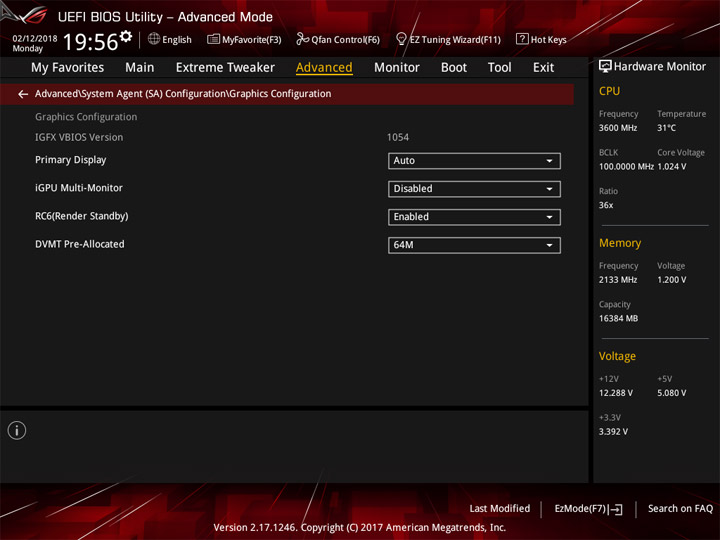The image size is (720, 540).
Task: Click the yellow Memory section heading
Action: click(620, 243)
